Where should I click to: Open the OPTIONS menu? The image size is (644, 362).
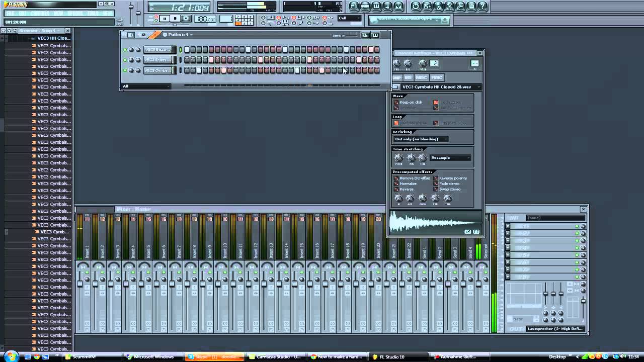pos(75,14)
